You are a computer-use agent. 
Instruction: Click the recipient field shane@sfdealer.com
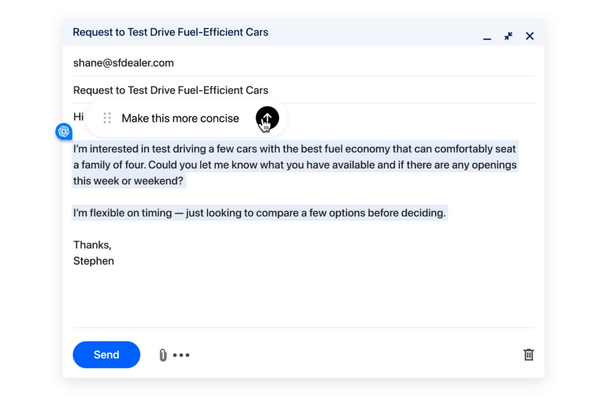(x=123, y=63)
